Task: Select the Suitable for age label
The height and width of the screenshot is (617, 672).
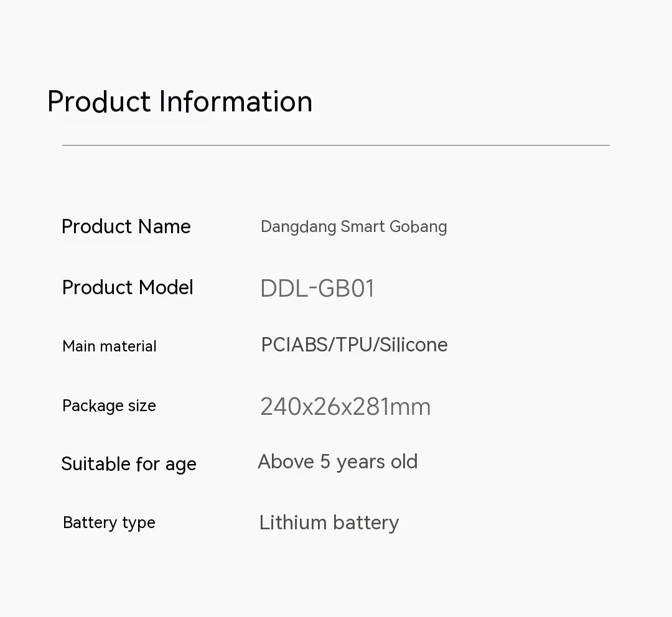Action: (129, 464)
